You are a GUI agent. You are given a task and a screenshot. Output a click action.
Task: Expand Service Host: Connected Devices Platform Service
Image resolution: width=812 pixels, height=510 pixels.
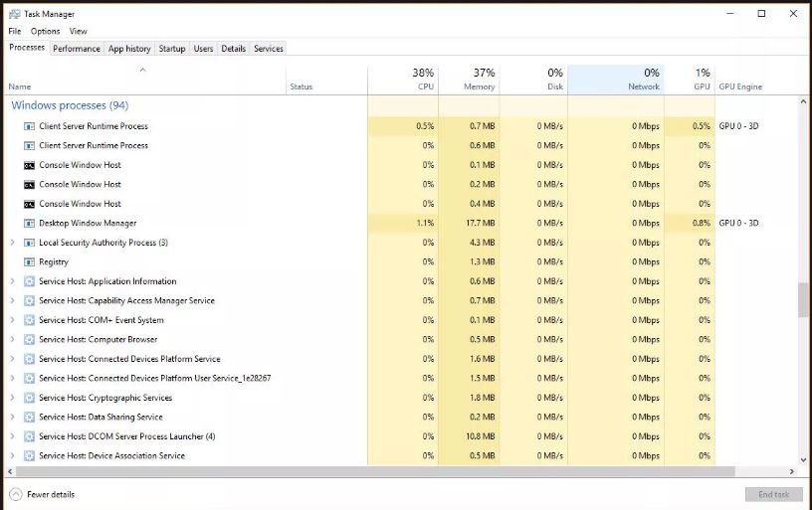[12, 359]
